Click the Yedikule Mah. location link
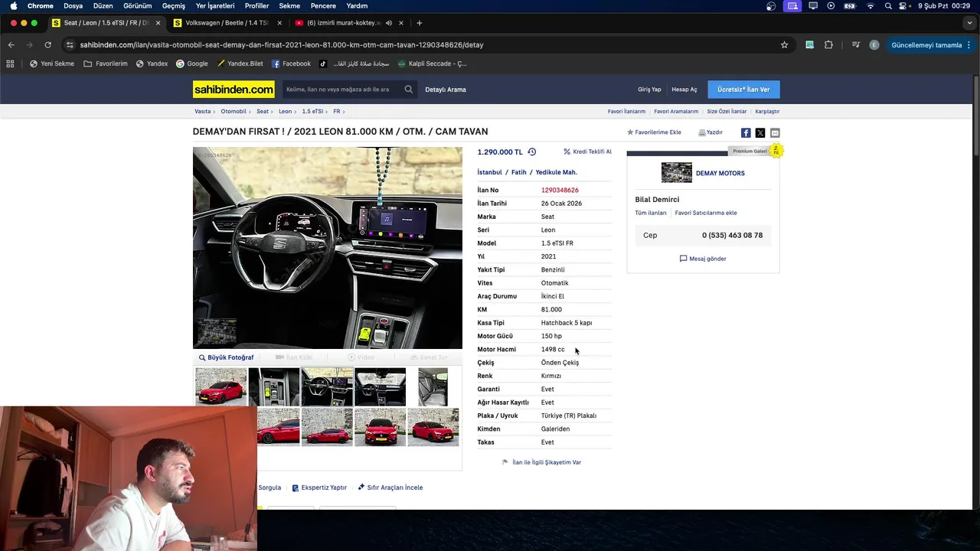The image size is (980, 551). [557, 172]
